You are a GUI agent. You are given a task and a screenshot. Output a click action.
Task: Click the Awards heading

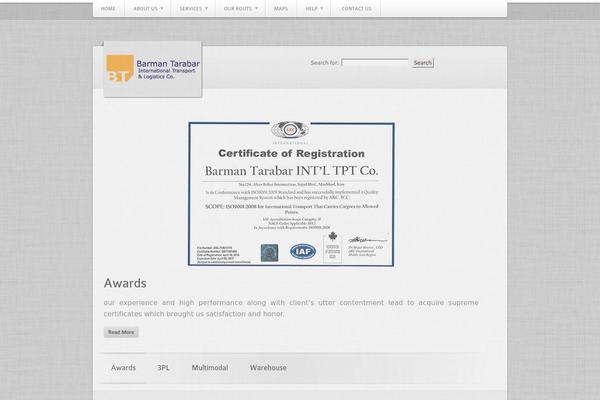pyautogui.click(x=125, y=283)
